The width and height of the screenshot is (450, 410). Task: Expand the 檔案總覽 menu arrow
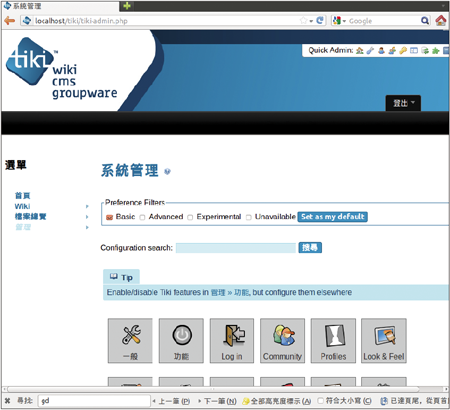tap(87, 217)
